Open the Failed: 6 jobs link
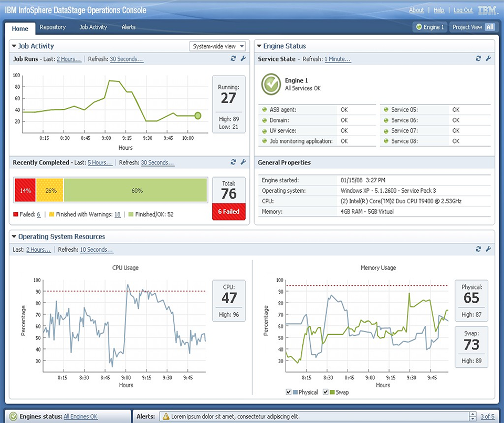This screenshot has width=504, height=423. (38, 214)
